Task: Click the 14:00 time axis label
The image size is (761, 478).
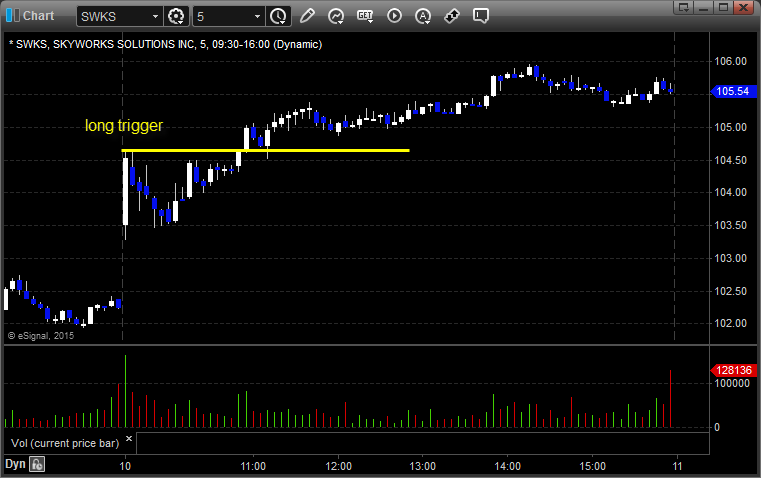Action: click(508, 466)
